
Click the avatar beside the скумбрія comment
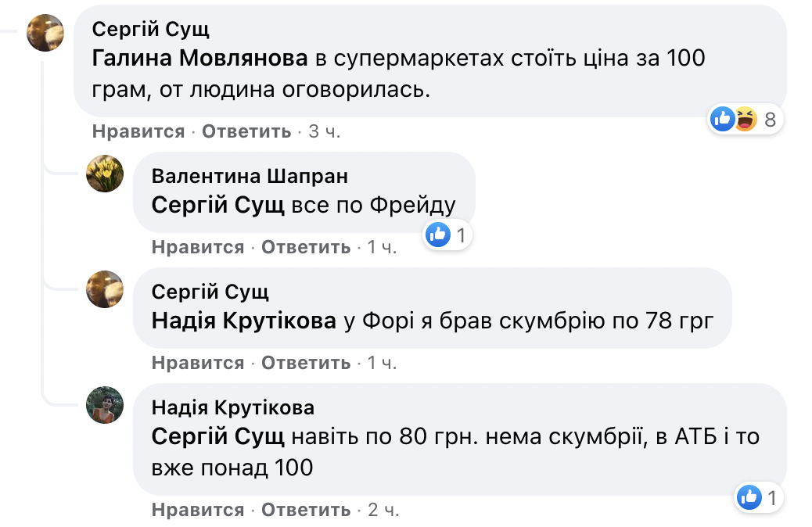pos(104,289)
